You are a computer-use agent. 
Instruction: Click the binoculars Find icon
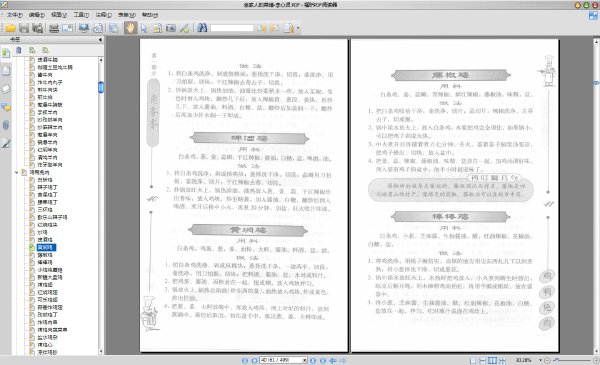(x=202, y=28)
